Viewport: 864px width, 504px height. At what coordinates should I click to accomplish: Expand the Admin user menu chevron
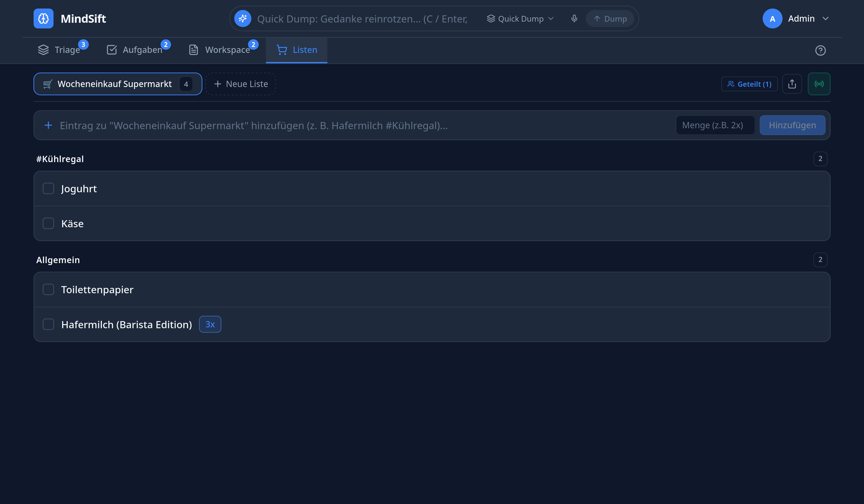pos(826,18)
